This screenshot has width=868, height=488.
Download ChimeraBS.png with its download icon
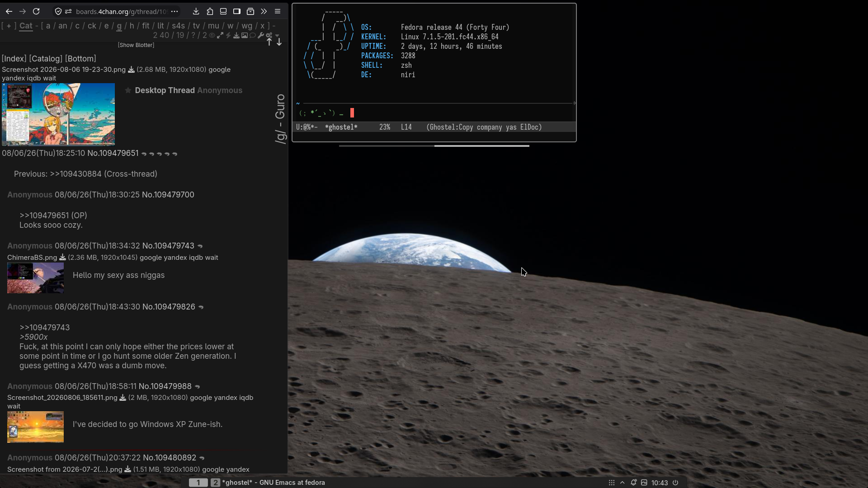(x=62, y=258)
